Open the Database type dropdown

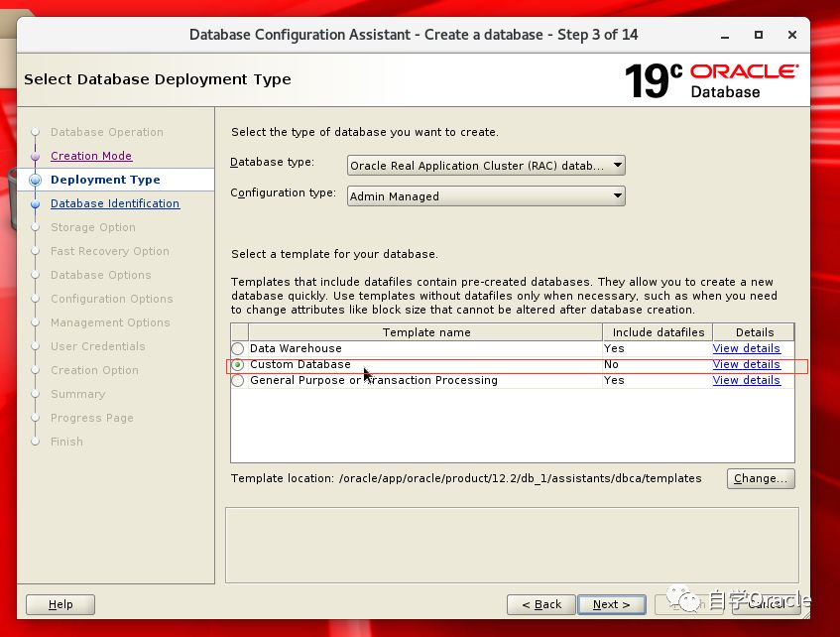[486, 166]
